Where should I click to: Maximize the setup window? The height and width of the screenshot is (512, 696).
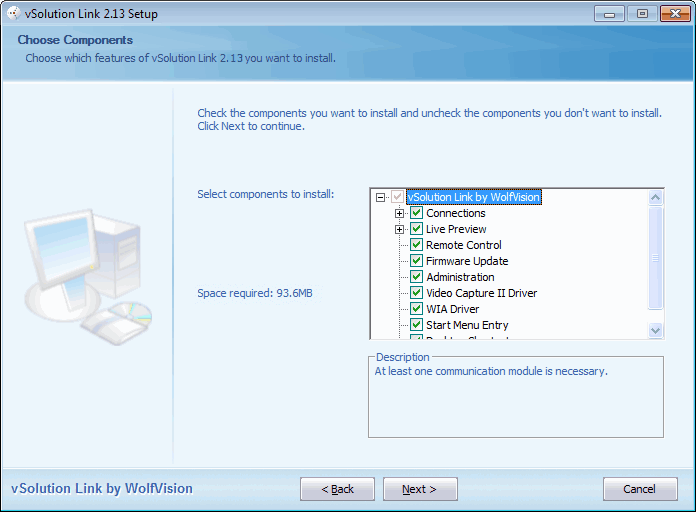642,14
